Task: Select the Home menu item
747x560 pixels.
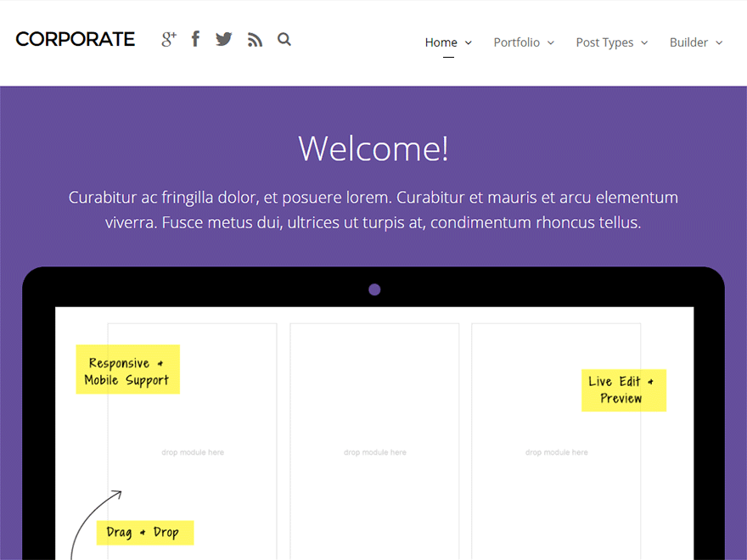Action: pyautogui.click(x=441, y=42)
